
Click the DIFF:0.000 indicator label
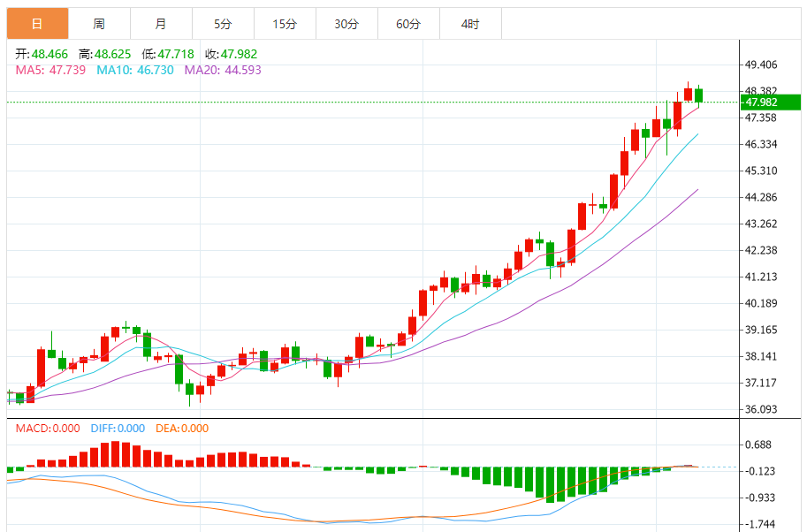(118, 429)
